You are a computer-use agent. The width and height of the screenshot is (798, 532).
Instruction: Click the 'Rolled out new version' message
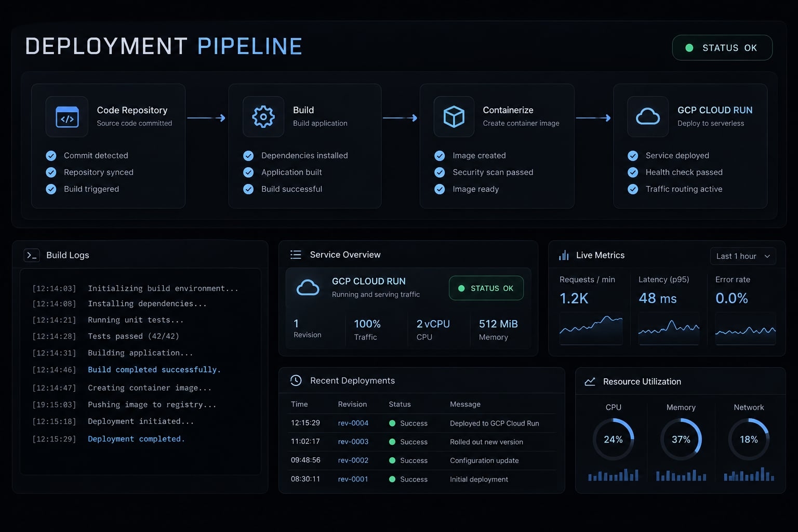tap(486, 442)
